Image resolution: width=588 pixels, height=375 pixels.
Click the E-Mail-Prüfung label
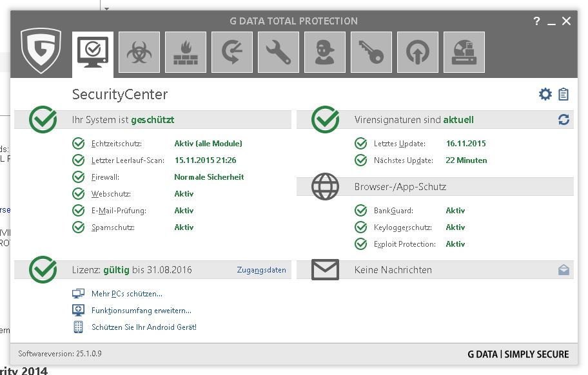(x=119, y=211)
